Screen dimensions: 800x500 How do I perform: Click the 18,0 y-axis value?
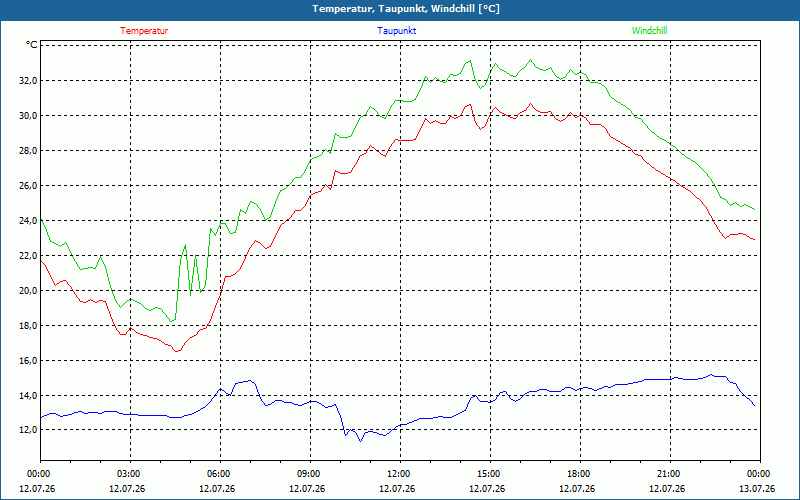click(x=28, y=326)
